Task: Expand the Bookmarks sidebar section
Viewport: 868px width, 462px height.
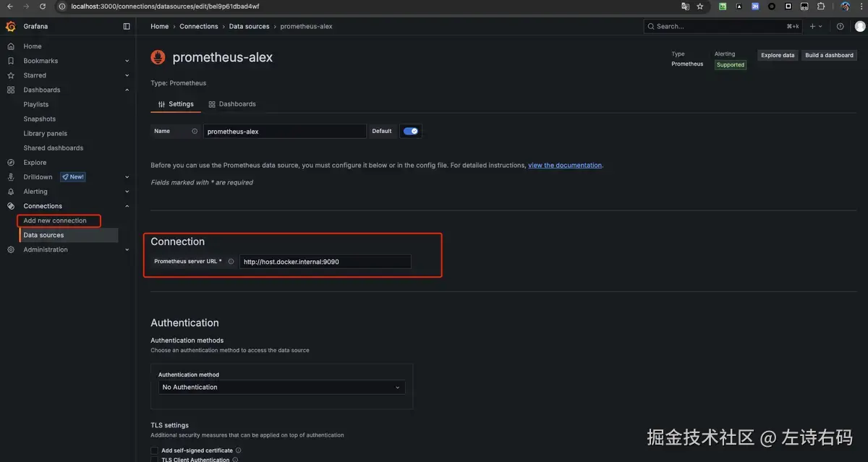Action: click(x=127, y=61)
